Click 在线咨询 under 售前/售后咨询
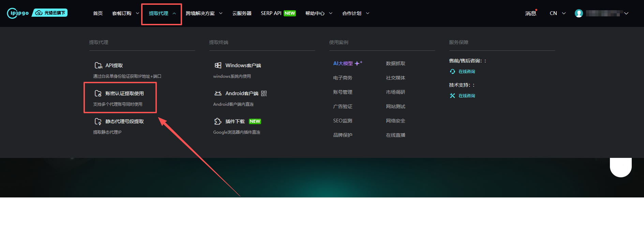Screen dimensions: 644x237 [x=466, y=72]
